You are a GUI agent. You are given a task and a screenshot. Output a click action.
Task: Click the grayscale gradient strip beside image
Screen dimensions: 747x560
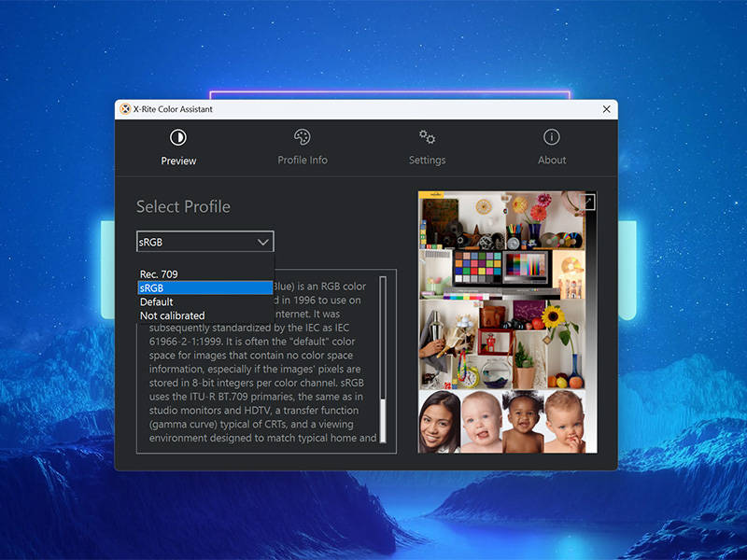pos(591,322)
